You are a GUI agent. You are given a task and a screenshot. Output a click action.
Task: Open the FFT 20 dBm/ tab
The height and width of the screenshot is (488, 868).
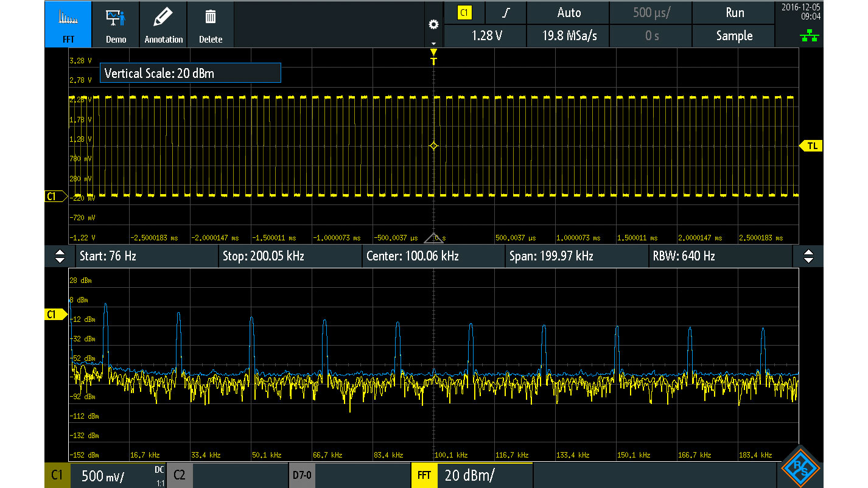(472, 475)
